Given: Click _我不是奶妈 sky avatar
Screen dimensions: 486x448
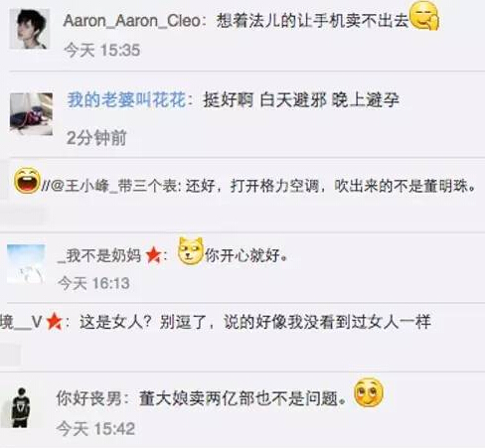Looking at the screenshot, I should (x=26, y=264).
